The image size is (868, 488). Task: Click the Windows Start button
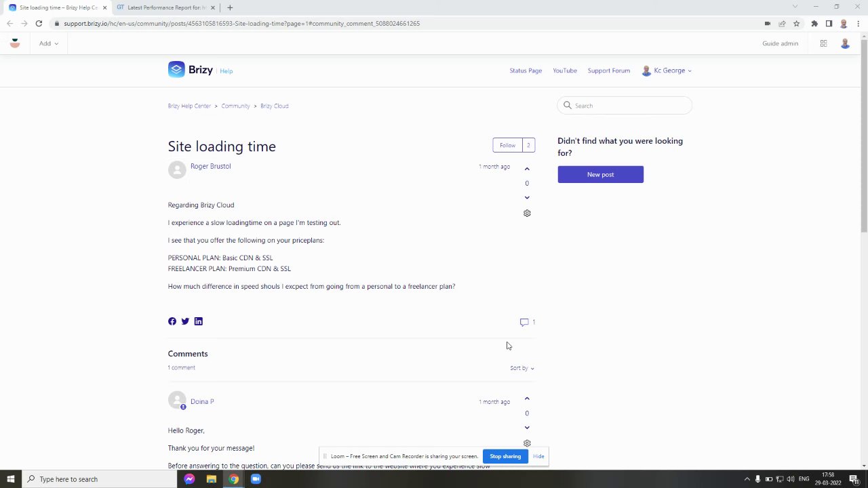tap(11, 479)
